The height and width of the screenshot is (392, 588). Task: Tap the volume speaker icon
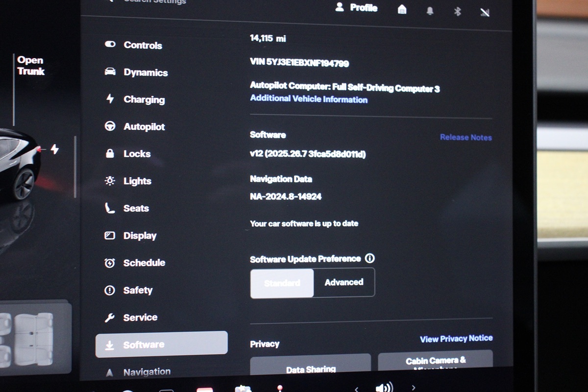click(x=383, y=388)
